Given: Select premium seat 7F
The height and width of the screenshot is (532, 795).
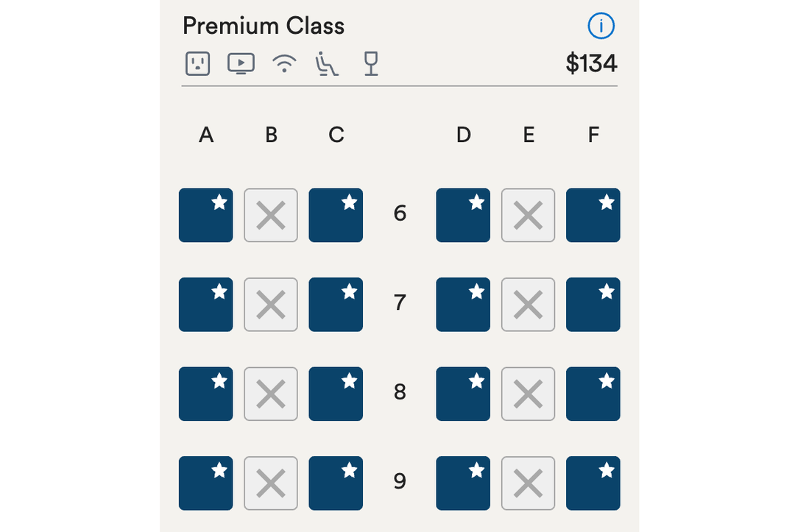Looking at the screenshot, I should point(593,304).
